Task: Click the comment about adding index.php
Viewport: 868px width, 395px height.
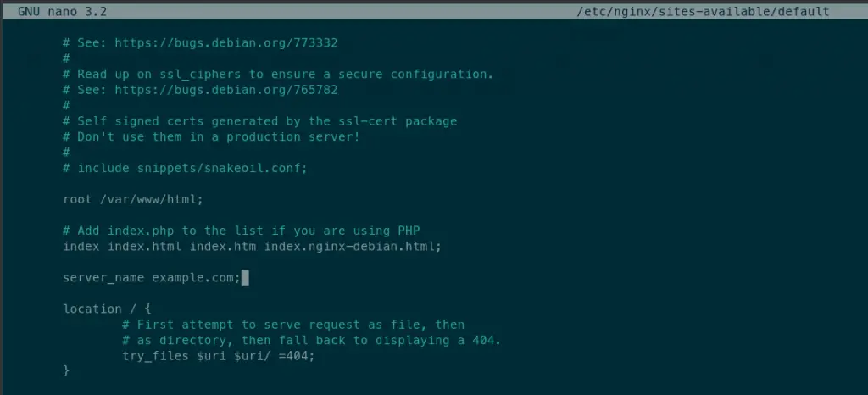Action: 242,231
